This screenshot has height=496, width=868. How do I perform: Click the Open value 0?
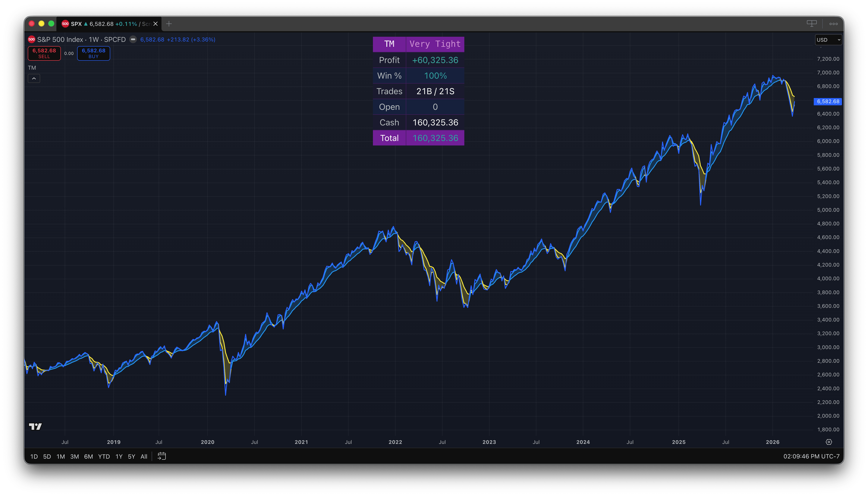pyautogui.click(x=435, y=107)
